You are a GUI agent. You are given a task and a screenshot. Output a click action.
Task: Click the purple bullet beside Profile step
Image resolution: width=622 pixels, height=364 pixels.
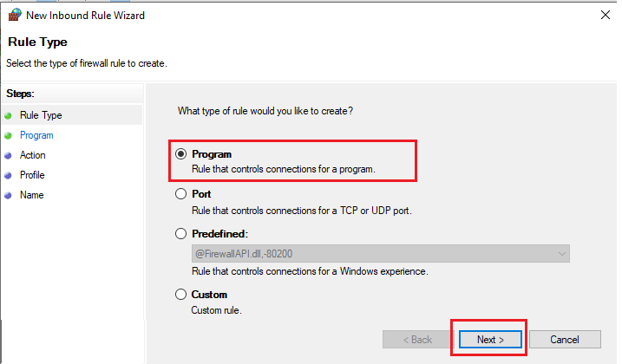coord(8,175)
